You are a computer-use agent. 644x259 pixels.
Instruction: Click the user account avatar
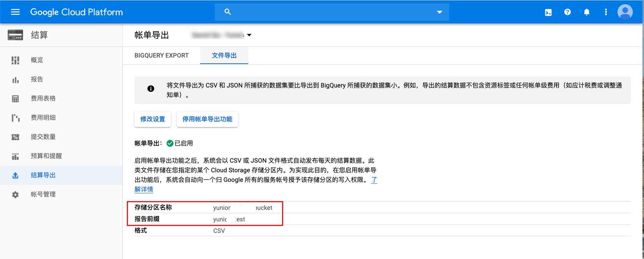(625, 12)
